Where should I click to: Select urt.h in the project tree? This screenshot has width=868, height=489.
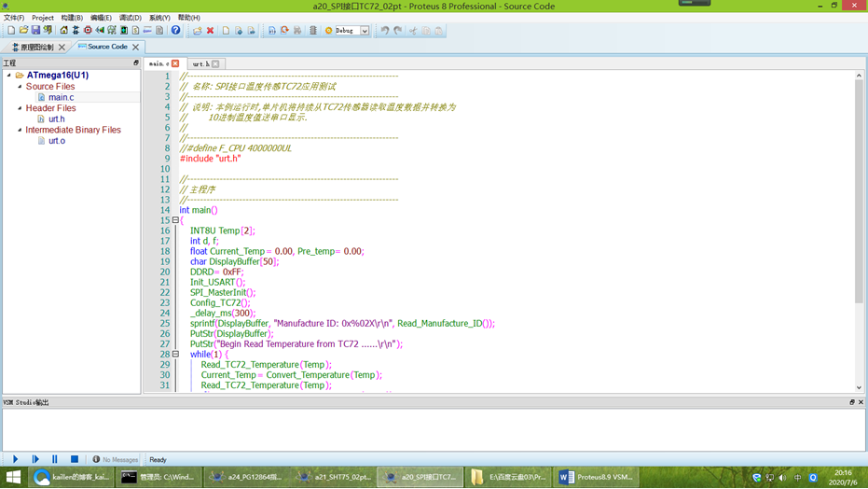tap(57, 119)
